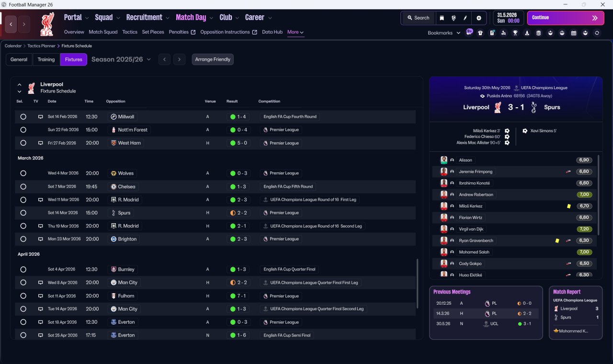Click the Continue button
This screenshot has height=364, width=613.
coord(566,18)
